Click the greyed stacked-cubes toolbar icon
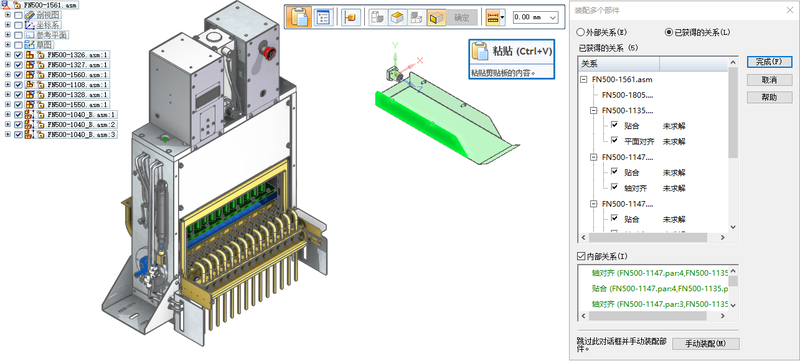This screenshot has width=800, height=361. point(417,17)
